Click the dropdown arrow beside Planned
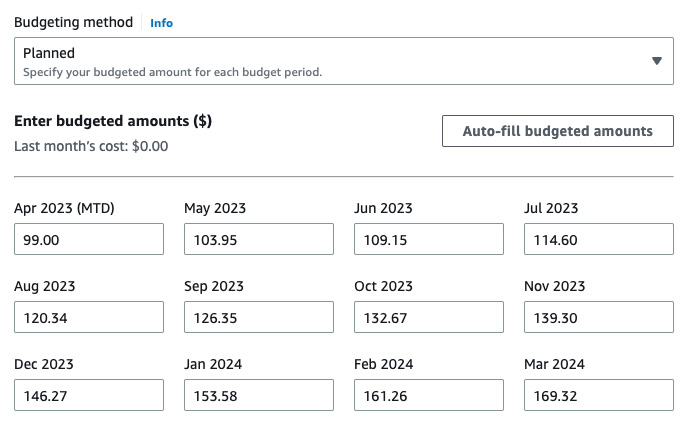The image size is (688, 425). click(656, 61)
